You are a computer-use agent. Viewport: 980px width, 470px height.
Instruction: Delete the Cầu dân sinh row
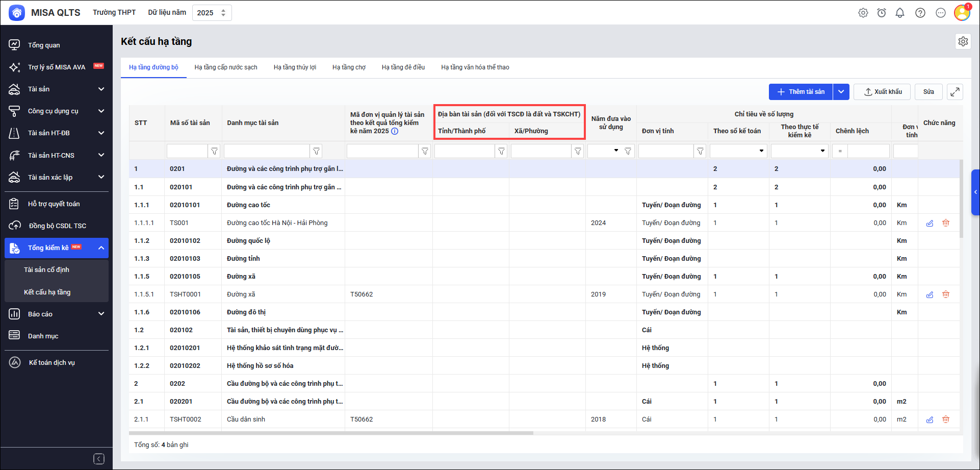(x=946, y=419)
